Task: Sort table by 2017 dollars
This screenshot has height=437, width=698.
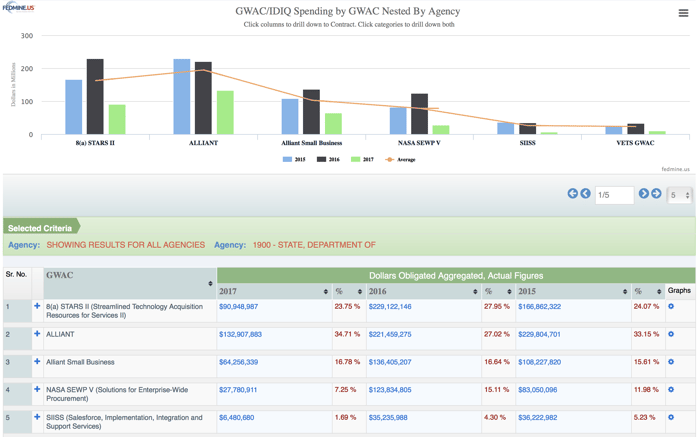Action: (x=325, y=291)
